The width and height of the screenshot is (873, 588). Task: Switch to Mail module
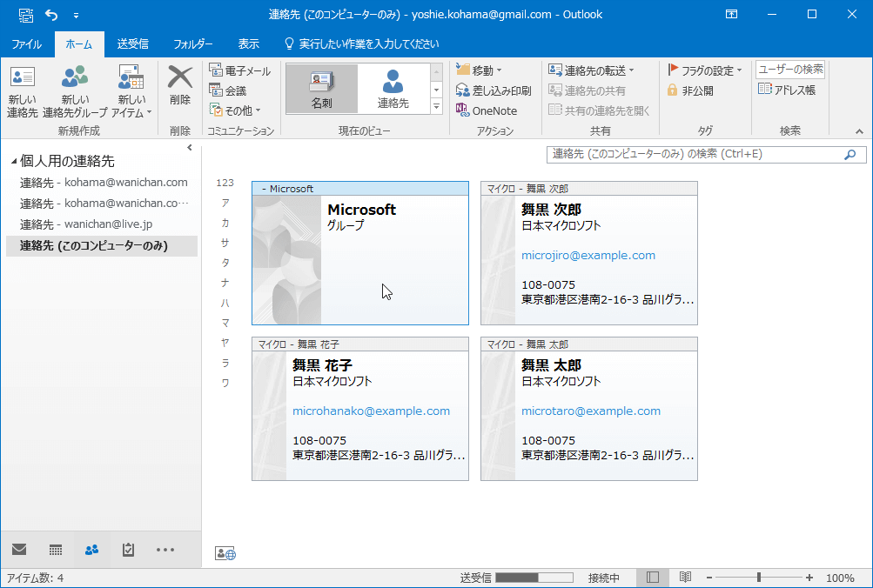pyautogui.click(x=19, y=550)
